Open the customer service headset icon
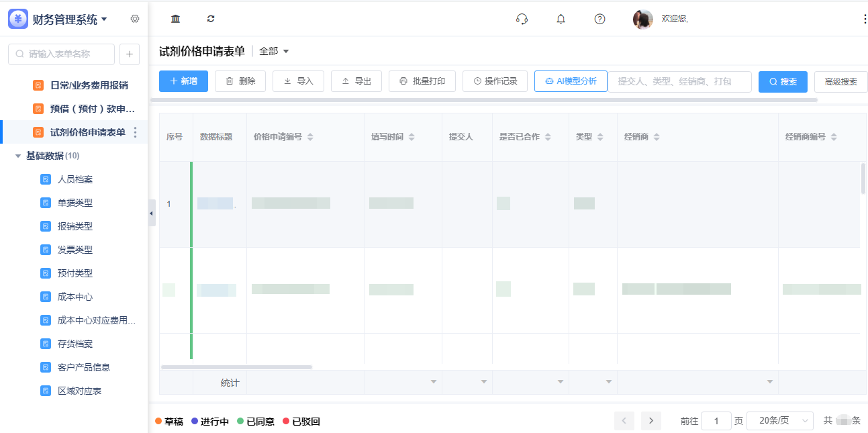868x433 pixels. pyautogui.click(x=522, y=19)
